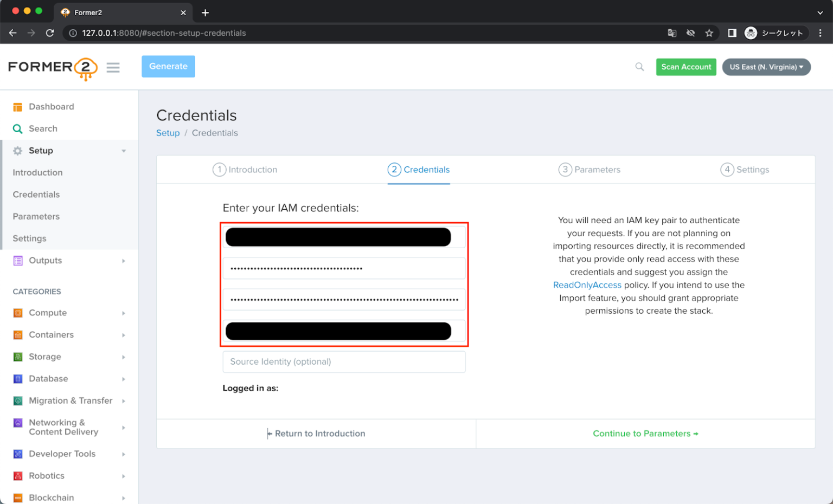Open the ReadOnlyAccess policy link

pos(587,285)
